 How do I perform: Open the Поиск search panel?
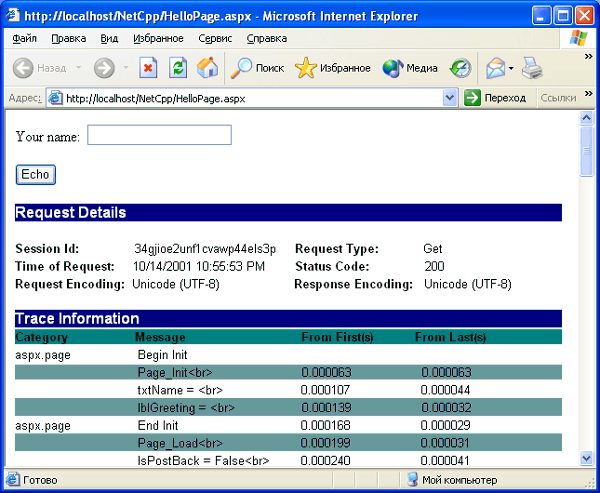[x=257, y=68]
